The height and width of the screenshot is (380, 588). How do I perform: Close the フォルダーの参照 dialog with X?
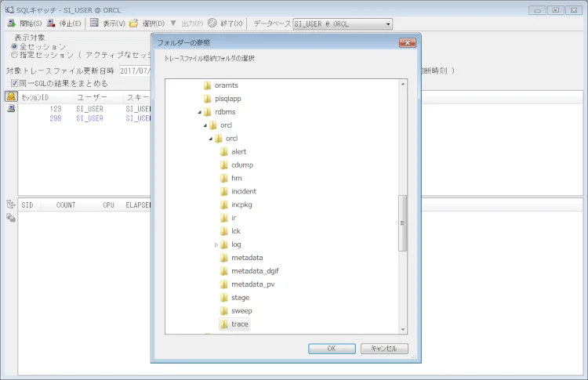pyautogui.click(x=407, y=43)
